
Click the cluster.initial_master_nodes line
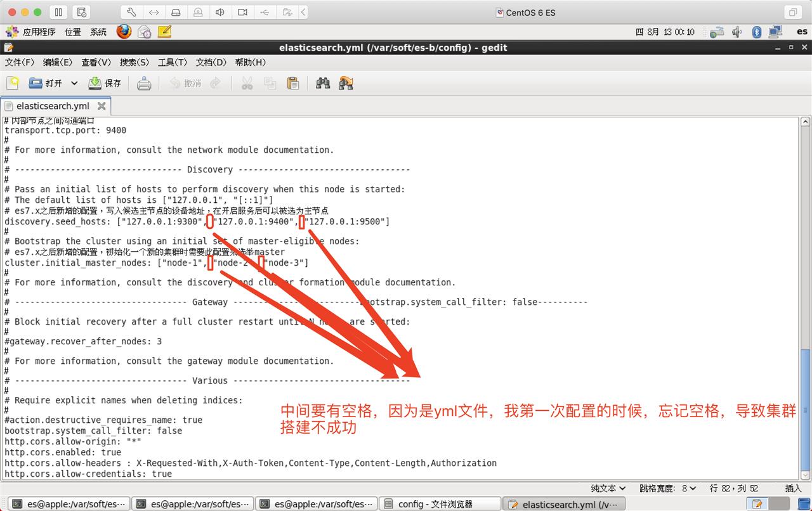pos(157,262)
